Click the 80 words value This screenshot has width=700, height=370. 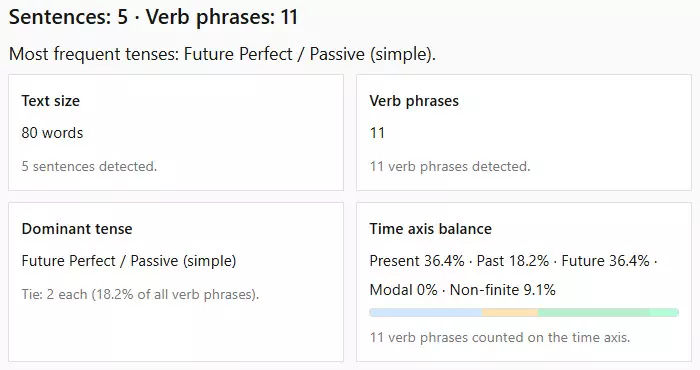coord(52,133)
